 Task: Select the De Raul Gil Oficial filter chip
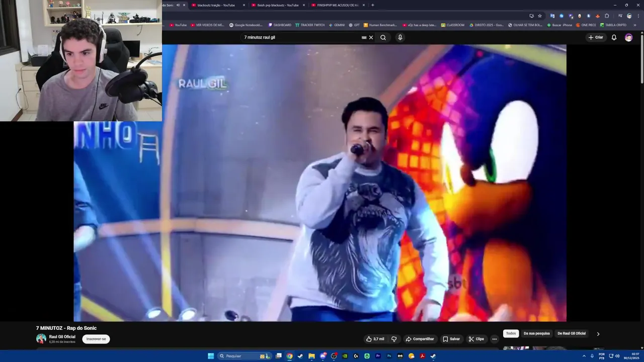tap(572, 333)
